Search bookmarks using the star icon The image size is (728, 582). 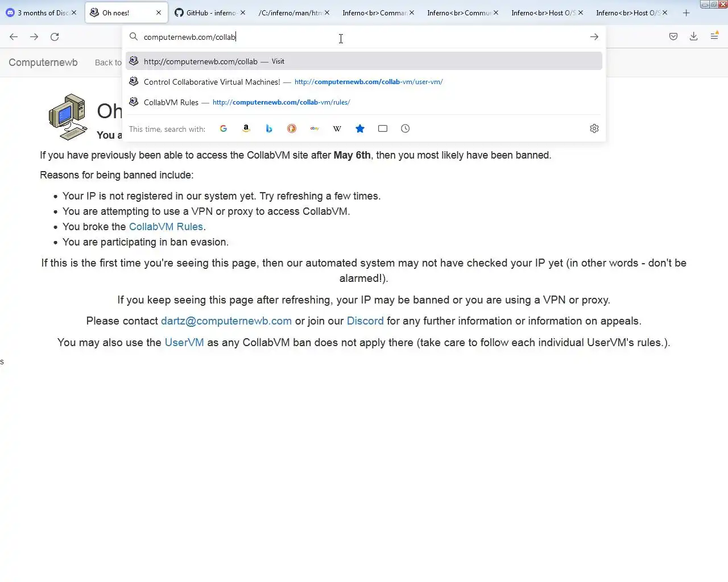point(360,128)
